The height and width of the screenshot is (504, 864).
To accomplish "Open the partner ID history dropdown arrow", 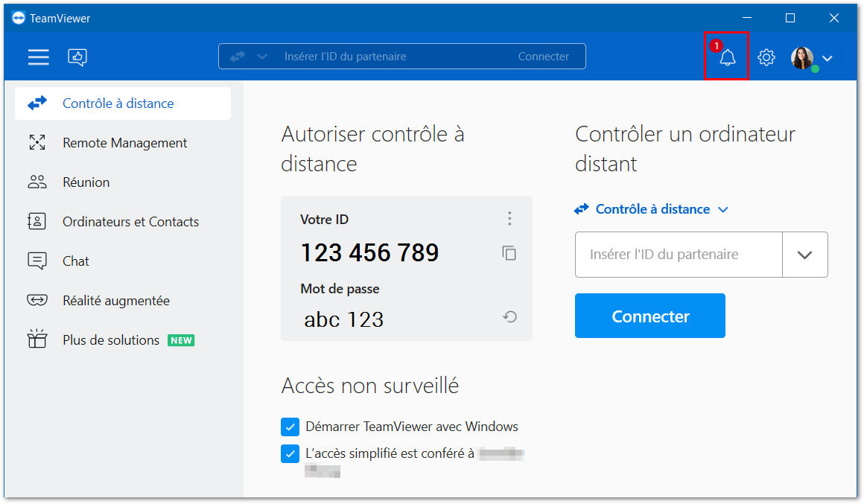I will click(804, 255).
